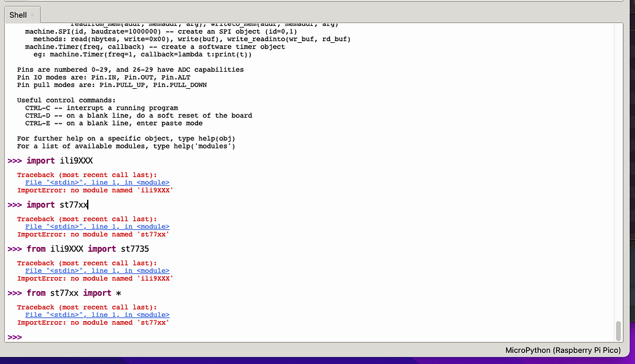Select the ImportError message for 'st77xx'
The height and width of the screenshot is (364, 635).
[92, 234]
